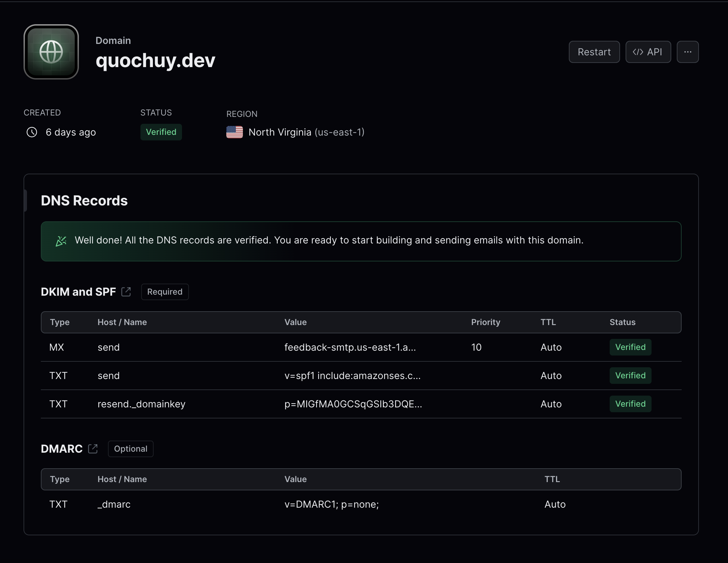
Task: Copy the v=DMARC1; p=none; value
Action: tap(331, 504)
